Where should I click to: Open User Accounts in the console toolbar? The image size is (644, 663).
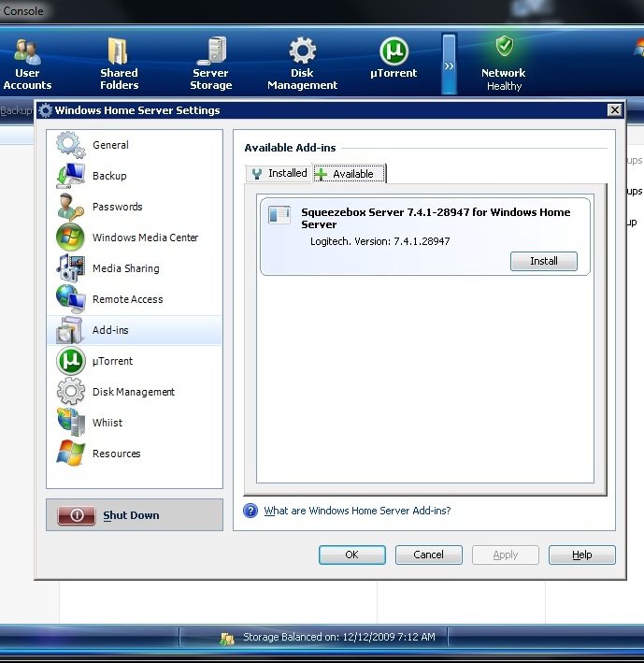click(x=27, y=64)
